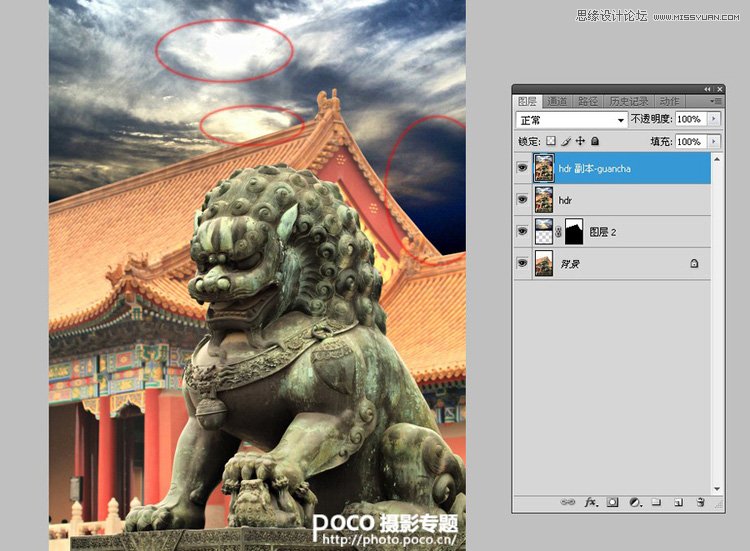Screen dimensions: 750x551
Task: Click the lock all icon
Action: point(595,141)
